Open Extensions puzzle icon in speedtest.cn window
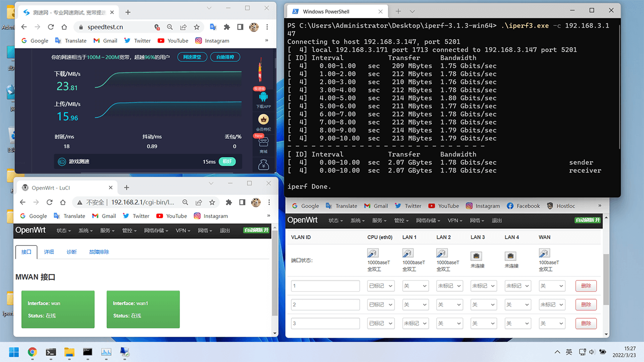This screenshot has height=362, width=644. (x=227, y=27)
